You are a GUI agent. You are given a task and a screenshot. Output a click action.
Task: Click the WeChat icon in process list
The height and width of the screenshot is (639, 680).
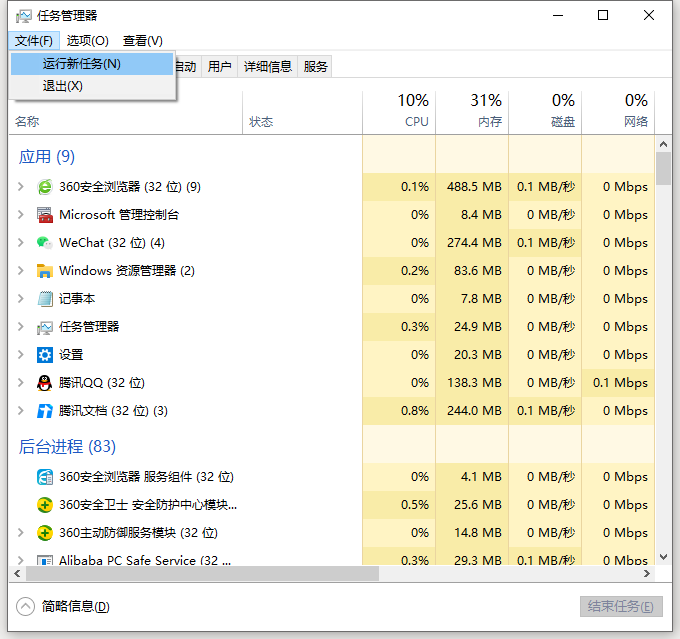pos(44,243)
